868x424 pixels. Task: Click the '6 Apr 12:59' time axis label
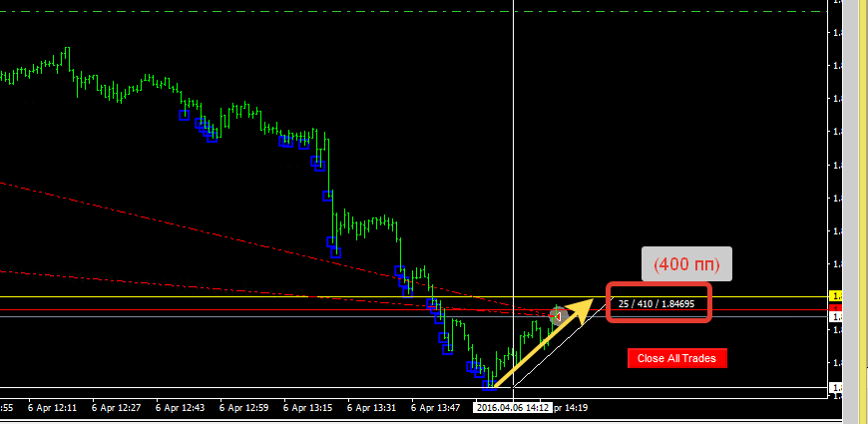click(x=244, y=408)
